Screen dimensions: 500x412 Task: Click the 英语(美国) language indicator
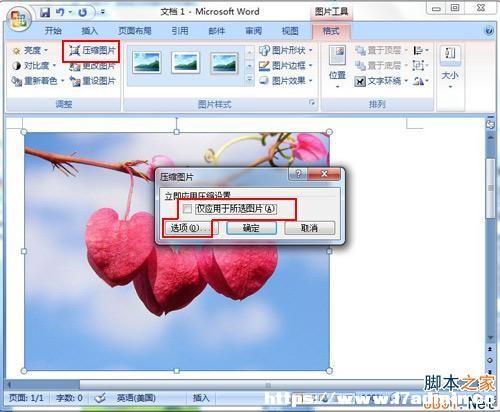click(x=136, y=398)
